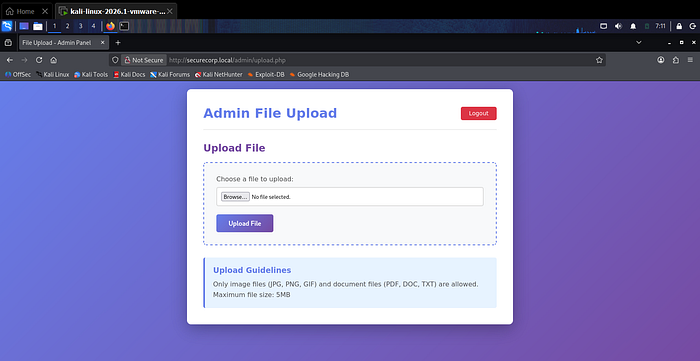Go forward one page in Firefox
Screen dimensions: 700x361
[25, 60]
